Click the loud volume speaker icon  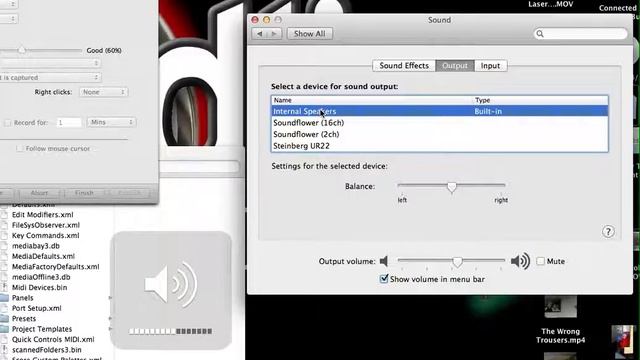[x=520, y=261]
